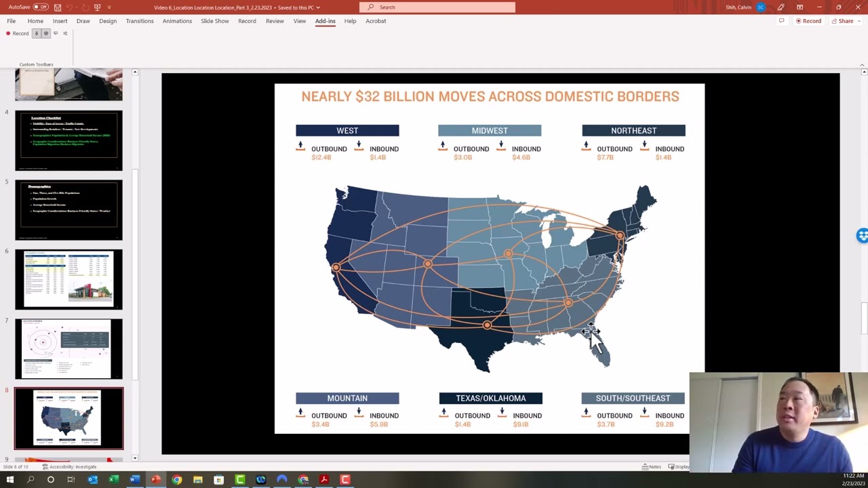This screenshot has width=868, height=488.
Task: Redo using the title bar icon
Action: (x=85, y=7)
